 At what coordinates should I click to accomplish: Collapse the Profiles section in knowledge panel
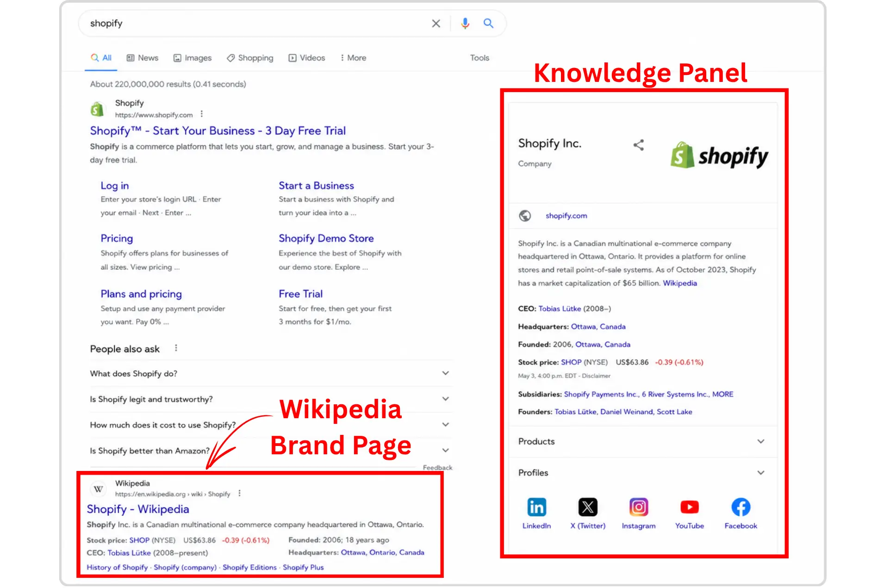click(642, 473)
